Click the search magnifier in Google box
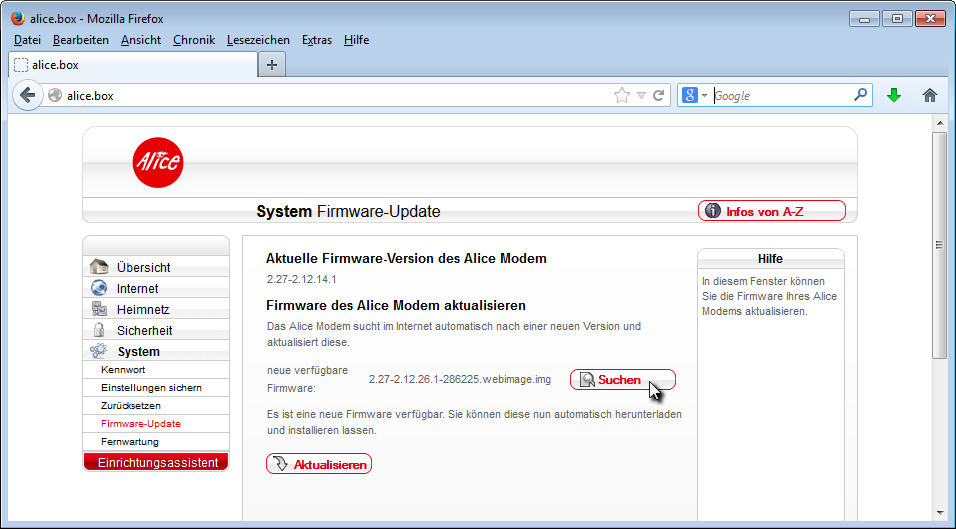The image size is (956, 529). 860,95
